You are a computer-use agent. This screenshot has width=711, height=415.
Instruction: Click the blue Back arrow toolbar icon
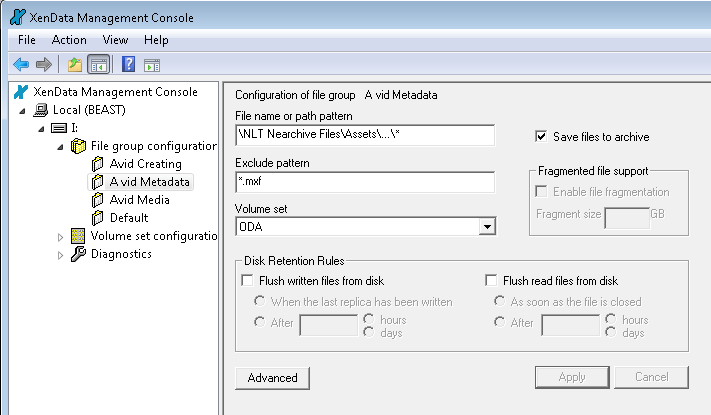pos(21,65)
